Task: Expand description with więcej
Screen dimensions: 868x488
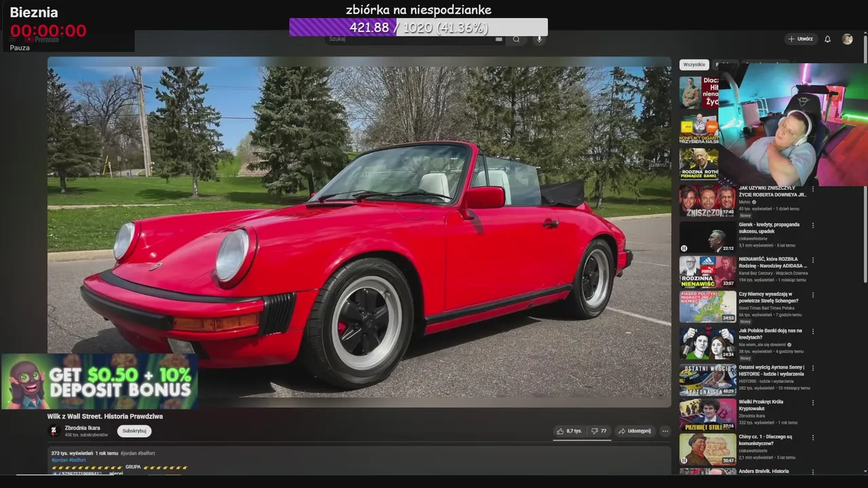Action: [x=116, y=473]
